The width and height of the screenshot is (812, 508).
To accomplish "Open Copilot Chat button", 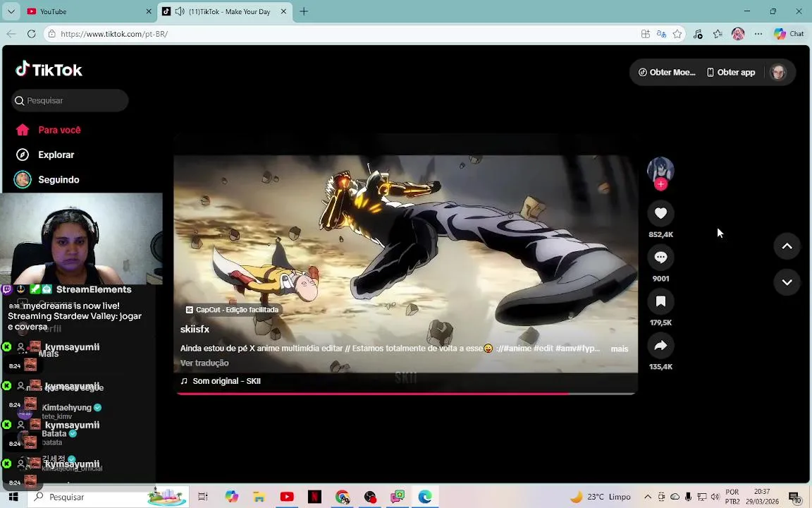I will click(789, 34).
